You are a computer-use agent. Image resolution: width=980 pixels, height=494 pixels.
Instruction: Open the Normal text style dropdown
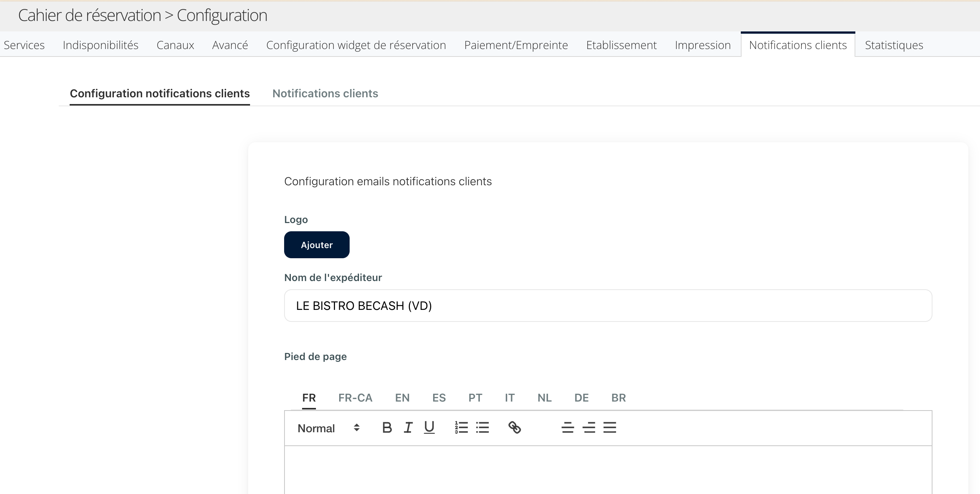tap(328, 428)
